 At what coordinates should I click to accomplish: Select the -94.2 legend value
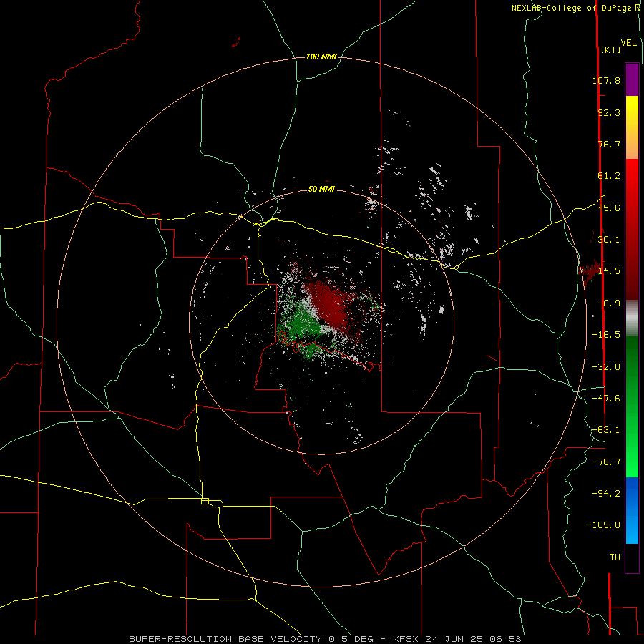[x=606, y=493]
